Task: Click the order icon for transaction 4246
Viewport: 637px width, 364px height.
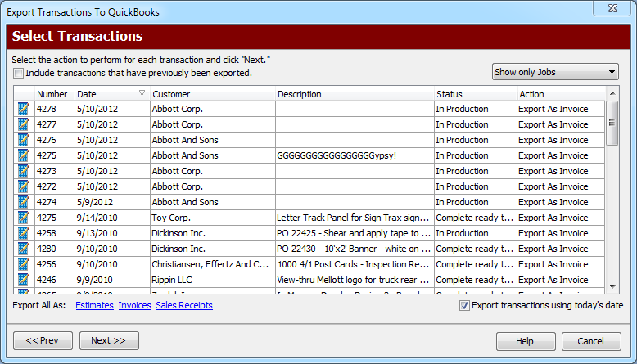Action: point(23,280)
